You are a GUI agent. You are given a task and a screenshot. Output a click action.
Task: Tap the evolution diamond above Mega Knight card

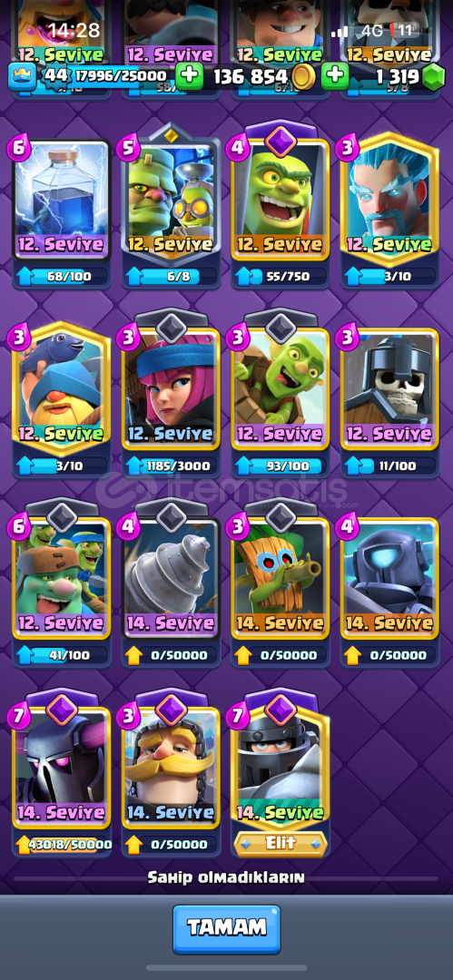(x=281, y=710)
